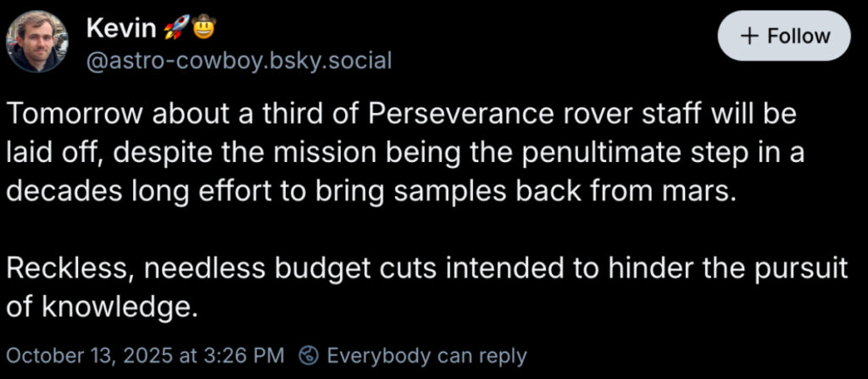868x379 pixels.
Task: Follow Kevin's account
Action: tap(784, 36)
